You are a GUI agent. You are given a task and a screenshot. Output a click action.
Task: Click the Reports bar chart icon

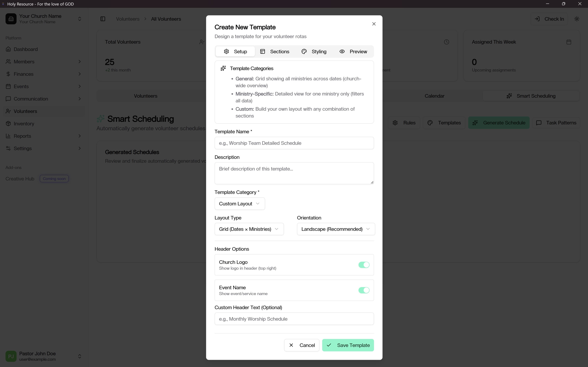point(8,136)
